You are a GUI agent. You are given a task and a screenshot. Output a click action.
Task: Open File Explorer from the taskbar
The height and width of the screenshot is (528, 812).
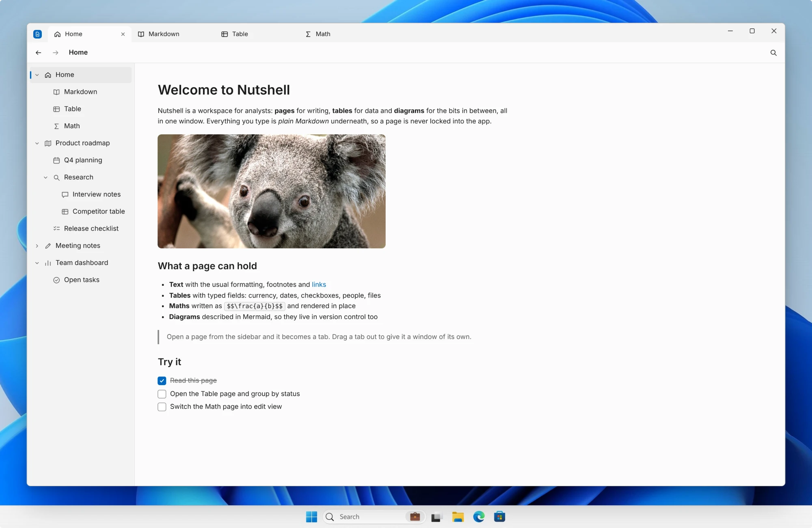458,517
